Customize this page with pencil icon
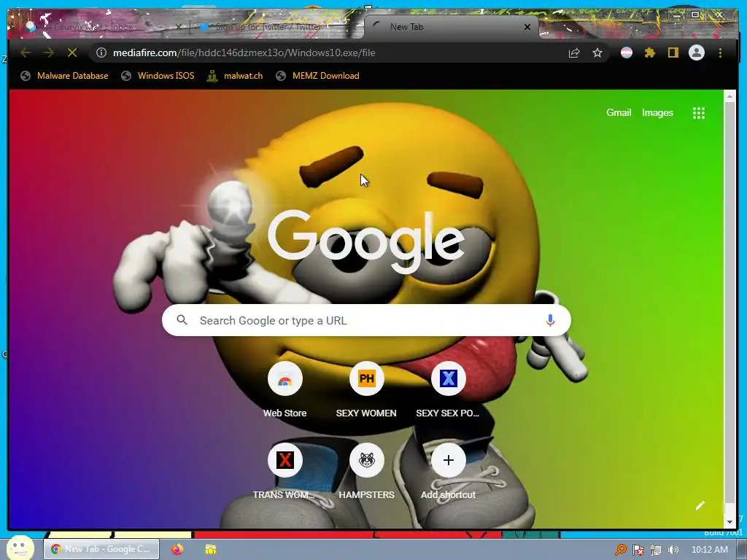The height and width of the screenshot is (560, 747). click(x=700, y=506)
